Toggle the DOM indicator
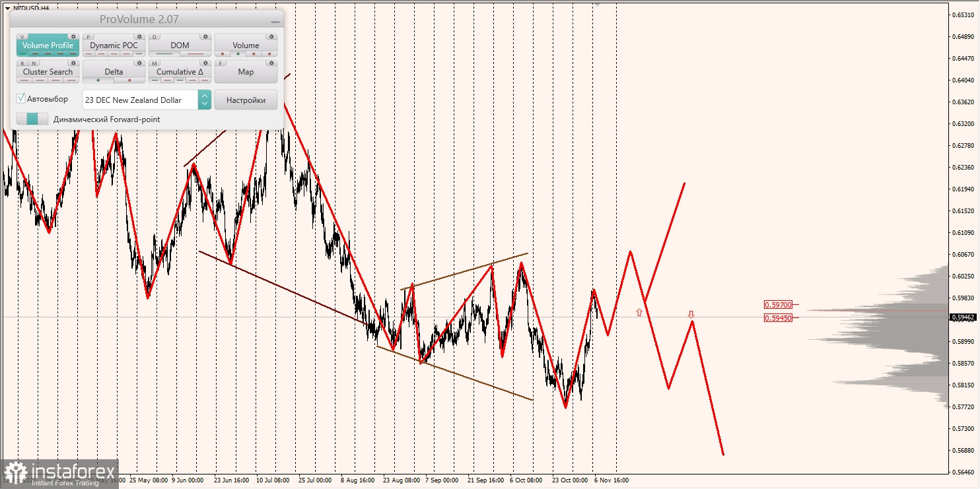 pos(180,45)
